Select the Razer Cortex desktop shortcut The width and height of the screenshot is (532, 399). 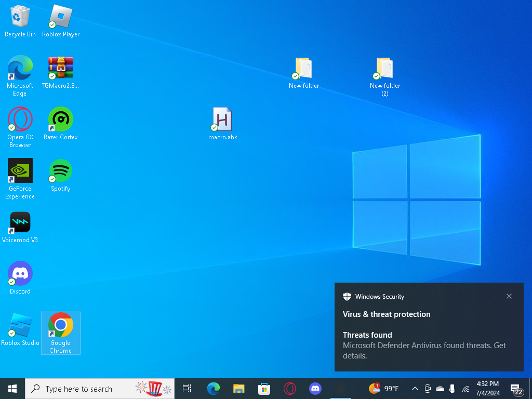point(61,124)
